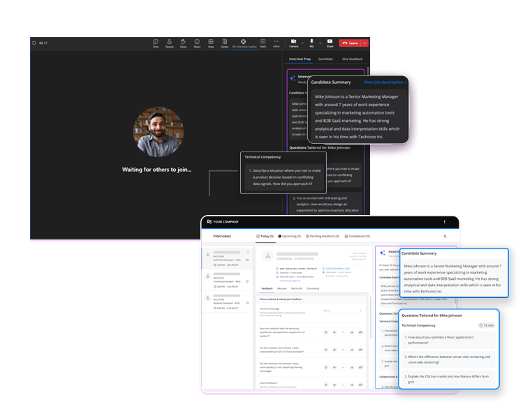Rate Overall feedback thumbs up
532x414 pixels.
(352, 385)
